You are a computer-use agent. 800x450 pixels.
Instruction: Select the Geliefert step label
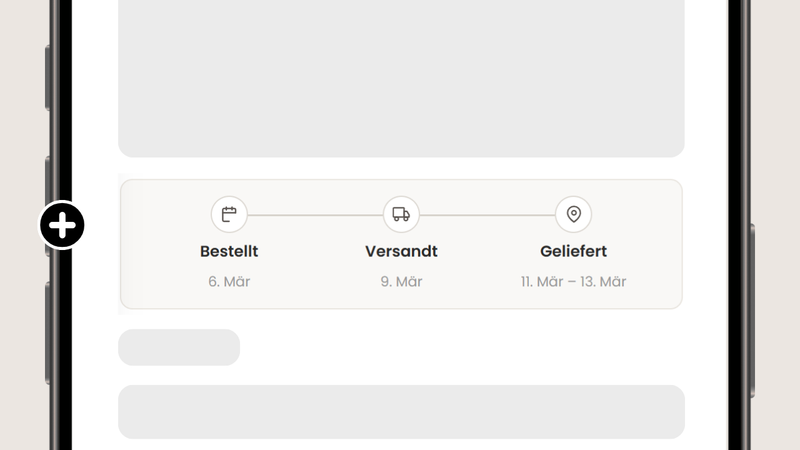point(573,251)
